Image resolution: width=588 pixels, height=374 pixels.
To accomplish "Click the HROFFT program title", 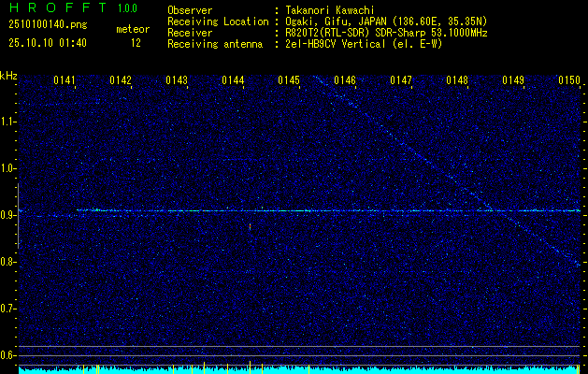I will coord(58,7).
